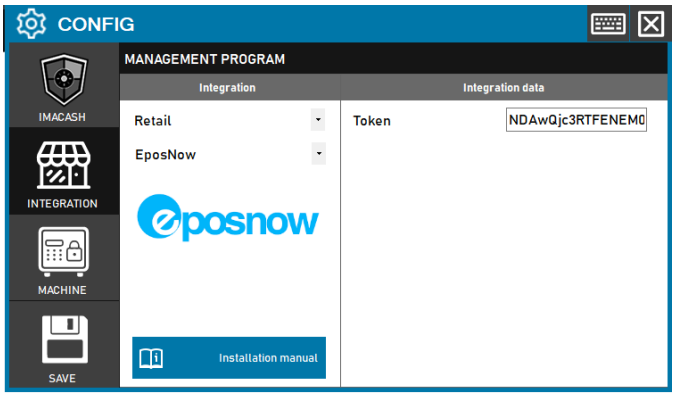680x400 pixels.
Task: Expand the EposNow dropdown arrow
Action: pyautogui.click(x=318, y=154)
